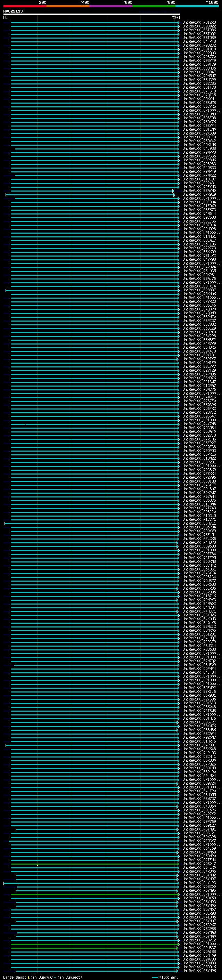222x980 pixels.
Task: View the UniRef100_Q9P769 record
Action: click(x=199, y=822)
